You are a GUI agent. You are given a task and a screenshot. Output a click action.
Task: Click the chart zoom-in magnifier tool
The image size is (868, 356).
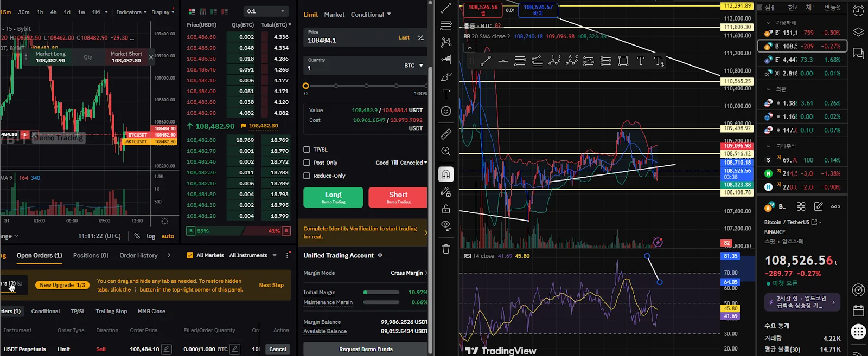coord(446,151)
